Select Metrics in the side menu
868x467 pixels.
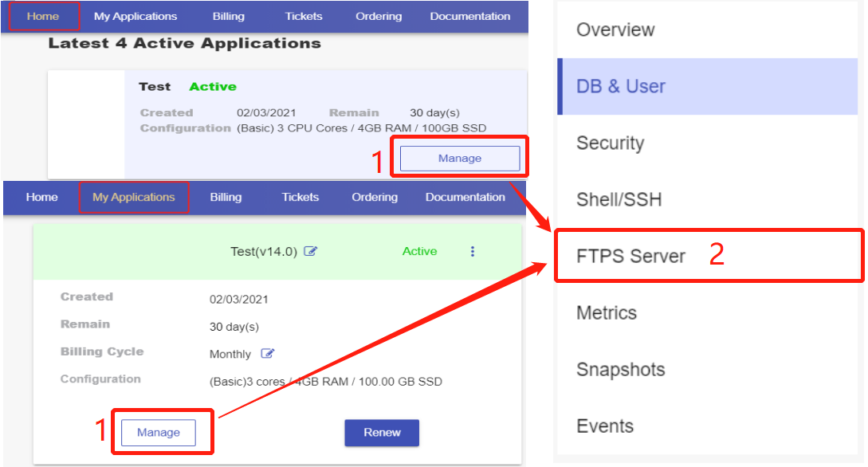pyautogui.click(x=606, y=312)
